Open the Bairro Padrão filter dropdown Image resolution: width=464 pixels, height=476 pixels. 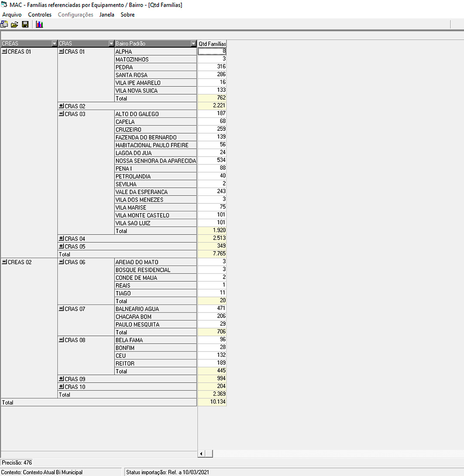193,43
